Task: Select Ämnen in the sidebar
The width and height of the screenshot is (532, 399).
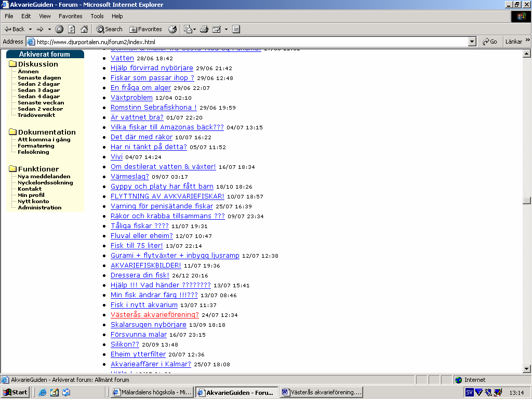Action: point(28,71)
